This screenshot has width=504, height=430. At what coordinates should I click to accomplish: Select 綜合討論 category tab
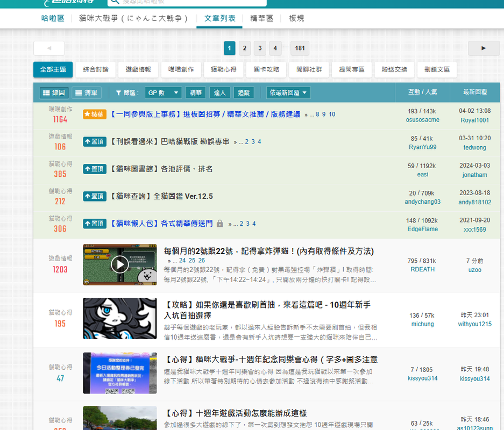95,70
